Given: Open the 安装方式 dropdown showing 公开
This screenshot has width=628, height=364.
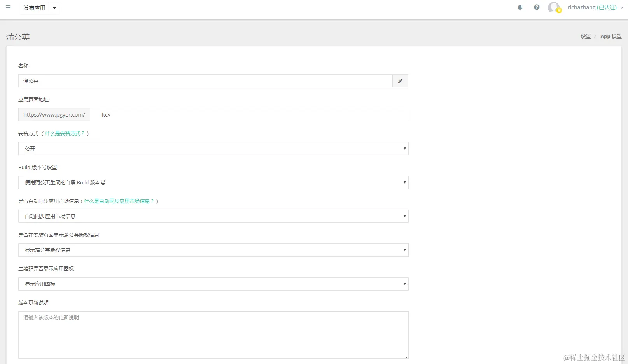Looking at the screenshot, I should [x=213, y=149].
